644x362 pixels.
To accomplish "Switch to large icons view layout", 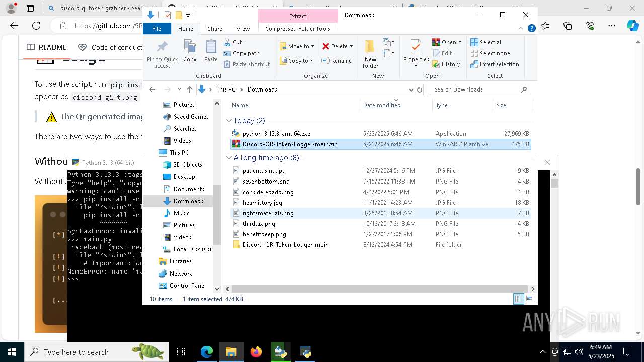I will point(529,299).
